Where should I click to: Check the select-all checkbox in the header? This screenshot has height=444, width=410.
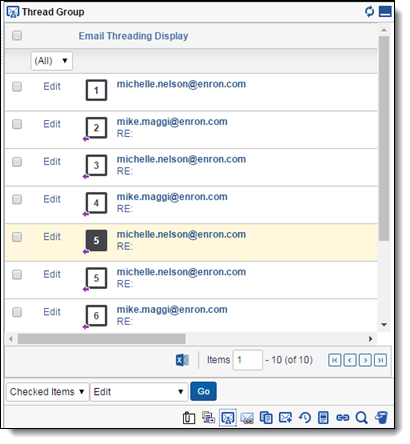click(x=17, y=35)
